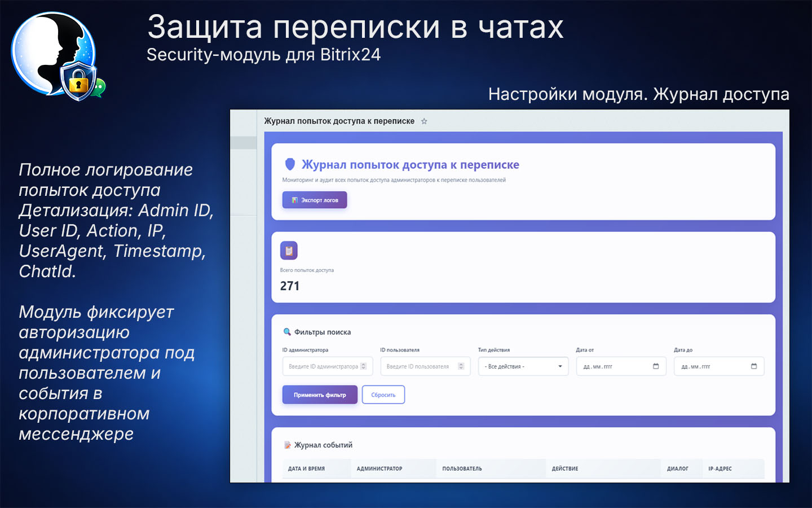Click the document icon next to Журнал событий
The height and width of the screenshot is (508, 812).
(288, 445)
